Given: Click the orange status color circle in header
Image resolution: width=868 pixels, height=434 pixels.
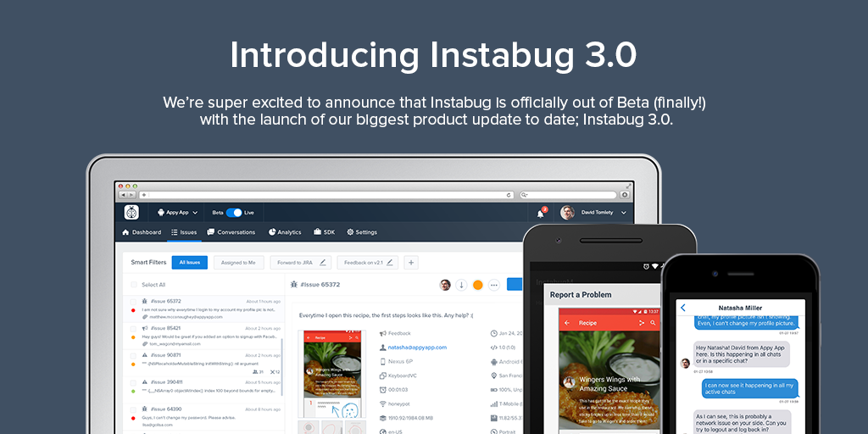Looking at the screenshot, I should [x=478, y=285].
